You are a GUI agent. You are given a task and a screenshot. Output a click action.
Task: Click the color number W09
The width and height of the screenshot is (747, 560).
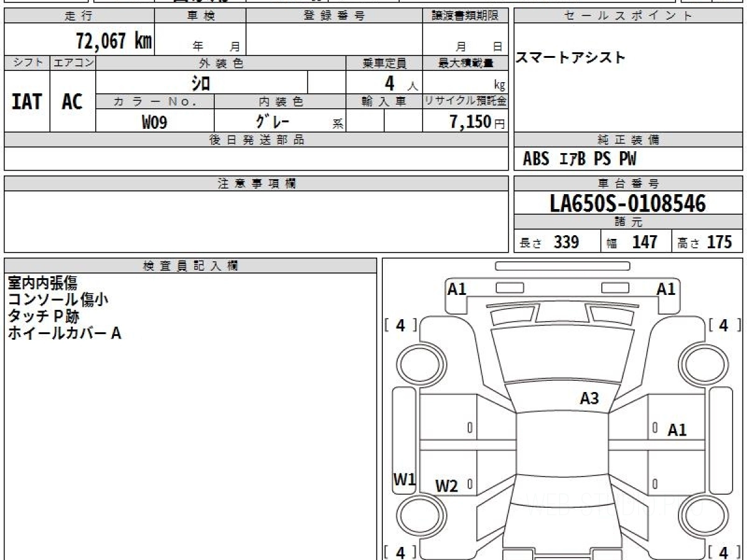point(154,122)
